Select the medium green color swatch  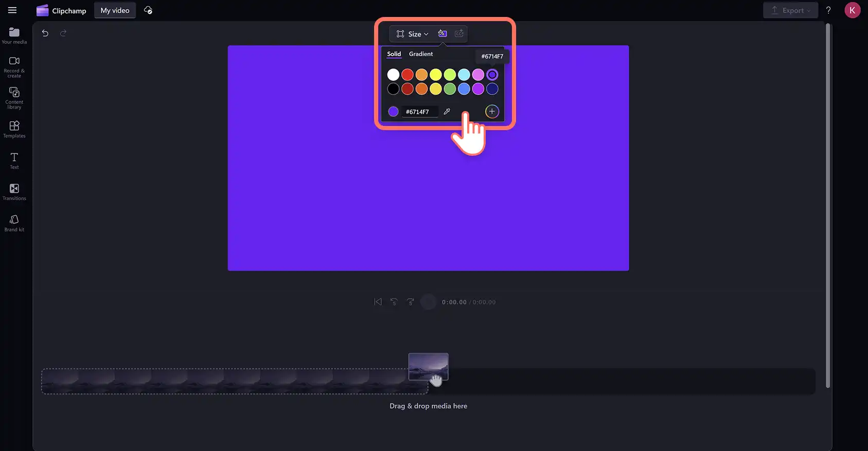pyautogui.click(x=450, y=89)
